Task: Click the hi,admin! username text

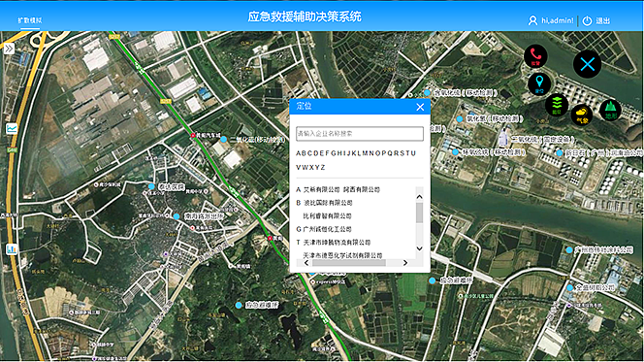Action: click(x=557, y=20)
